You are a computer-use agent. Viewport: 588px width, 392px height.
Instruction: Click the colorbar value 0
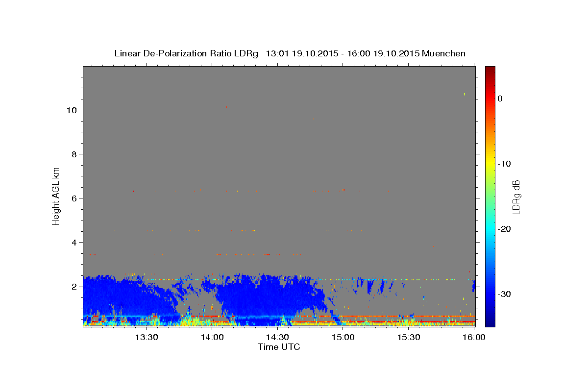point(500,98)
